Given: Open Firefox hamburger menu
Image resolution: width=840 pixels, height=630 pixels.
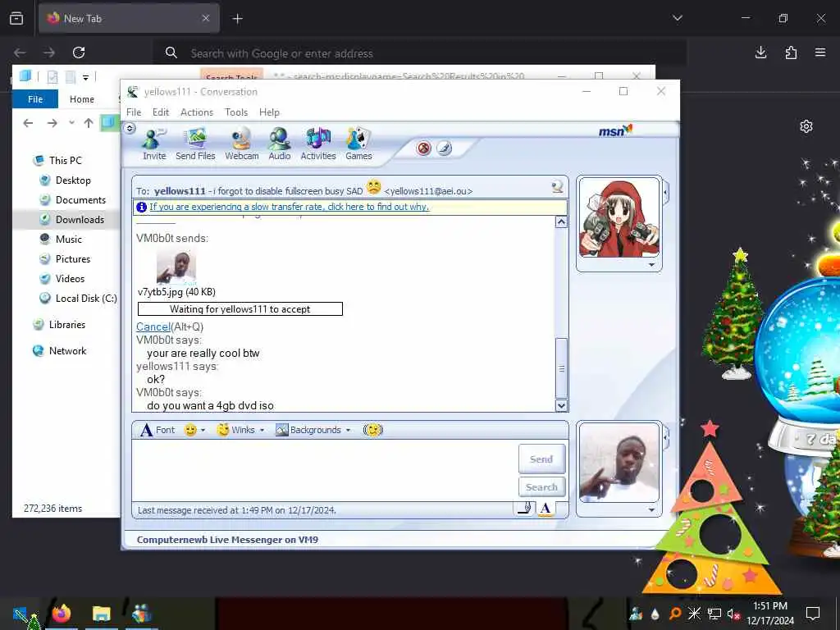Looking at the screenshot, I should click(820, 52).
